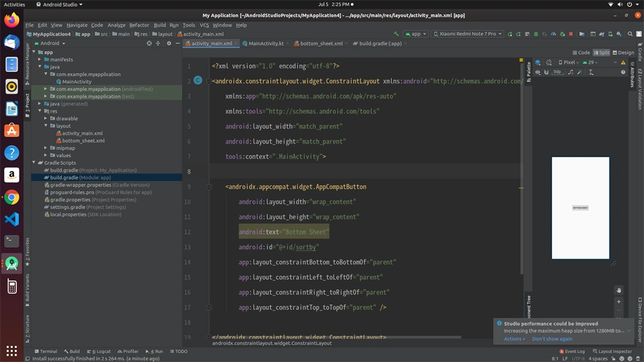Open the Event Log button
Image resolution: width=644 pixels, height=362 pixels.
[572, 351]
